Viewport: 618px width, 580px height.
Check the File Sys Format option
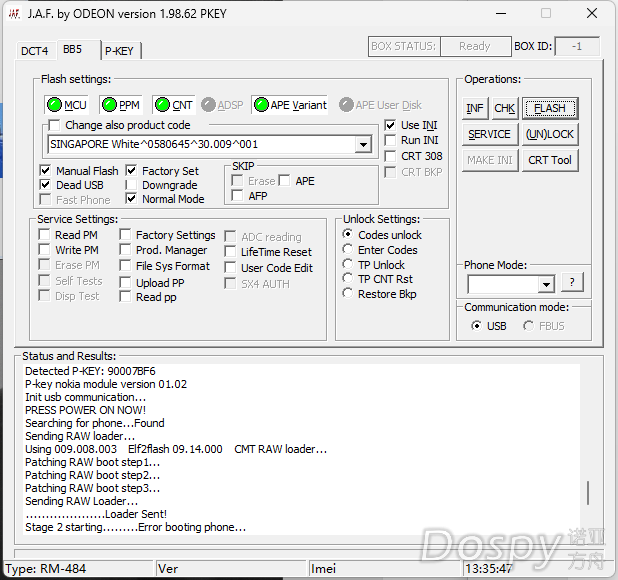pyautogui.click(x=125, y=266)
